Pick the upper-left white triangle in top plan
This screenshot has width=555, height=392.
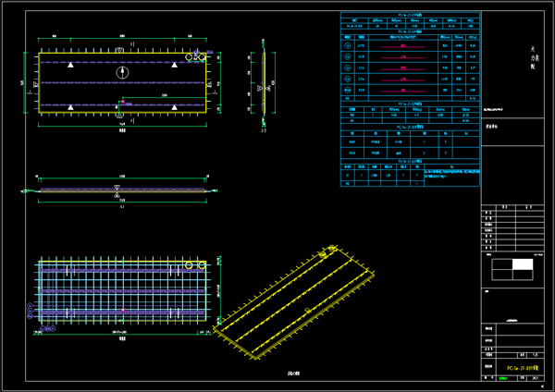click(x=70, y=65)
